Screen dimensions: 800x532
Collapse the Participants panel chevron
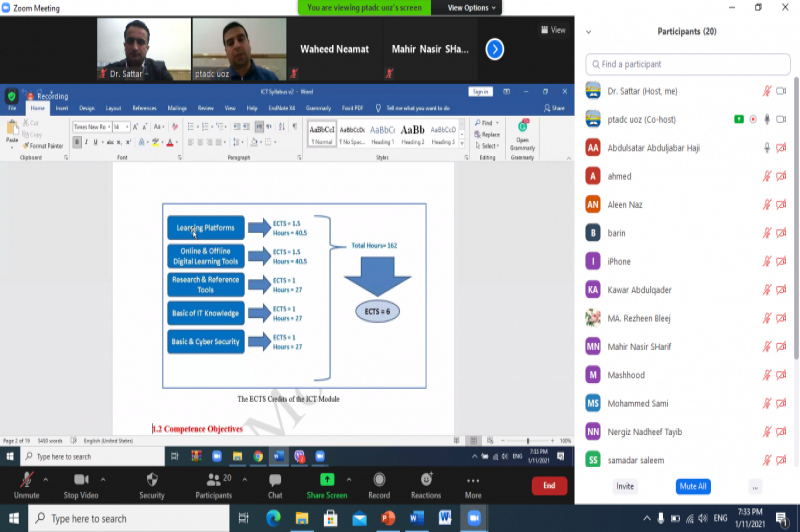588,32
